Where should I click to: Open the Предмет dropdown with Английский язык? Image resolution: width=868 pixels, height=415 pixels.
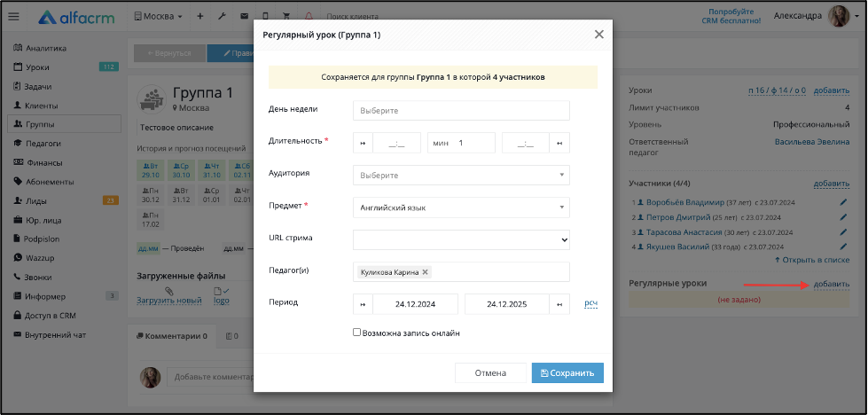(x=461, y=207)
